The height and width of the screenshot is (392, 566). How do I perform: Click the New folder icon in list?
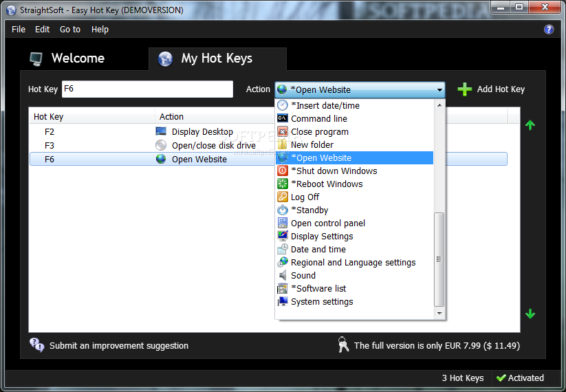coord(282,144)
